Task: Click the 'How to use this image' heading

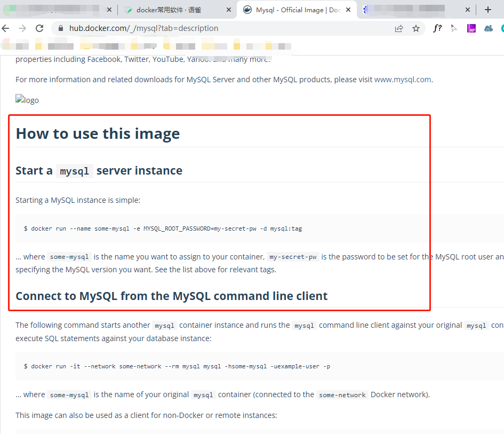Action: click(x=98, y=133)
